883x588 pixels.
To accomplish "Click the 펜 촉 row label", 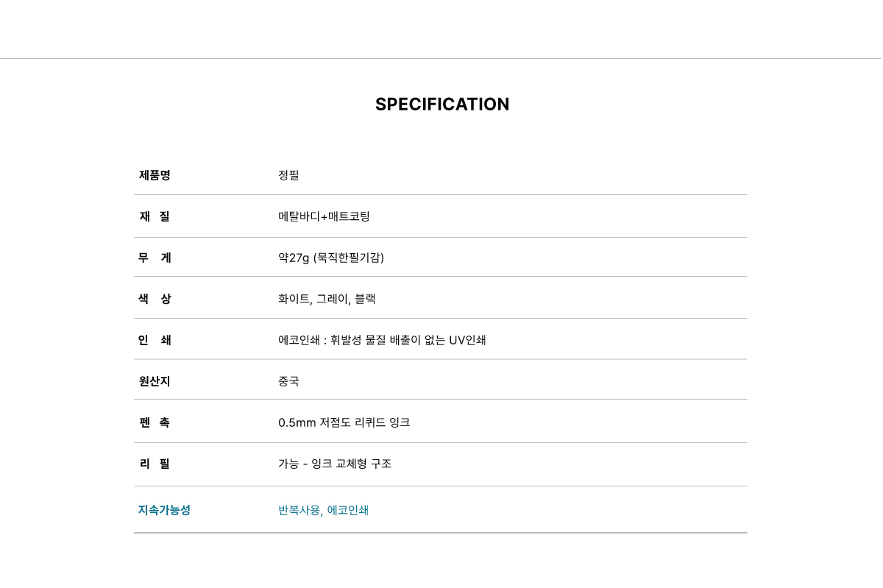I will 155,422.
